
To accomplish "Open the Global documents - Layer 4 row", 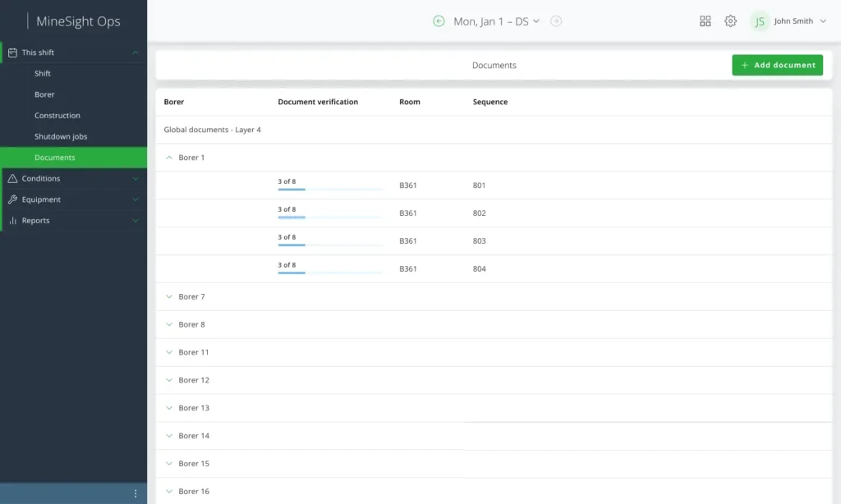I will [212, 130].
